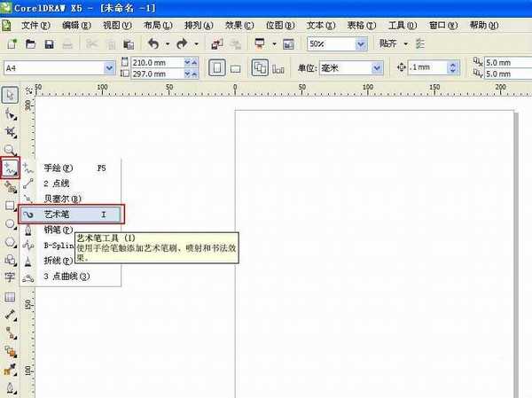Create a new document icon
532x398 pixels.
point(12,44)
